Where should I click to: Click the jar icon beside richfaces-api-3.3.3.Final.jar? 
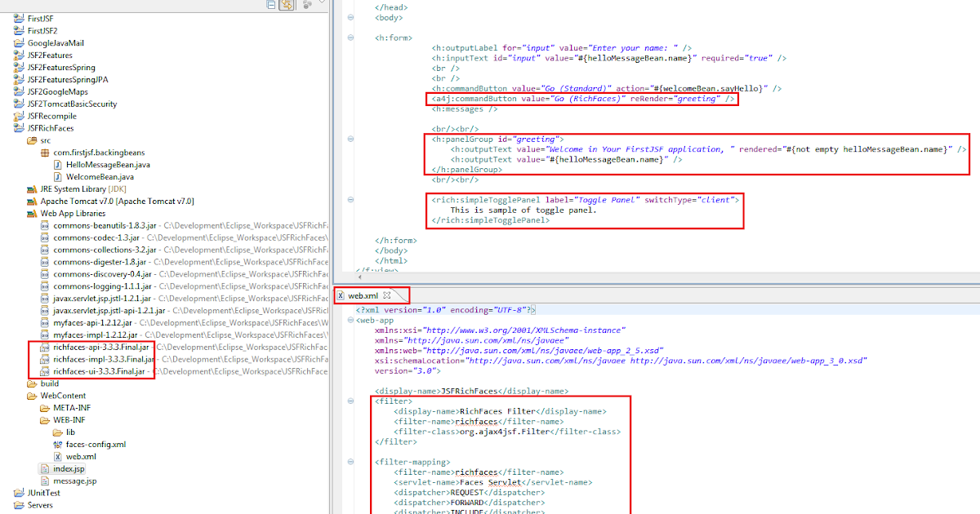[42, 347]
